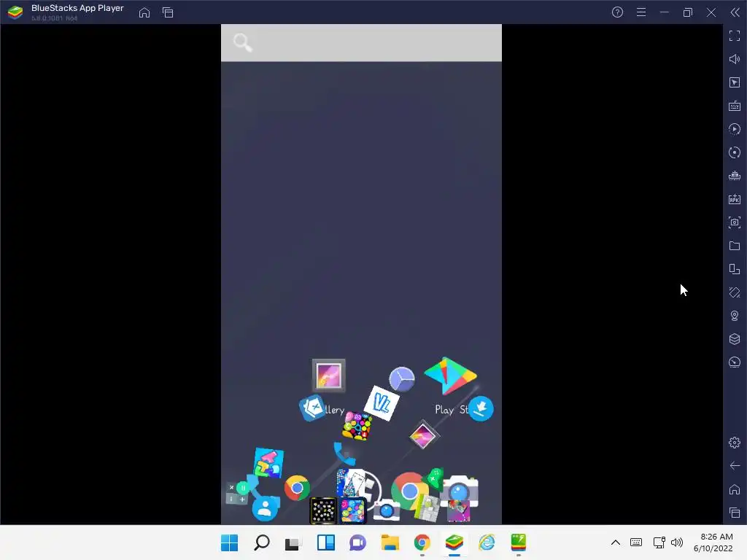Show hidden system tray icons

coord(616,542)
